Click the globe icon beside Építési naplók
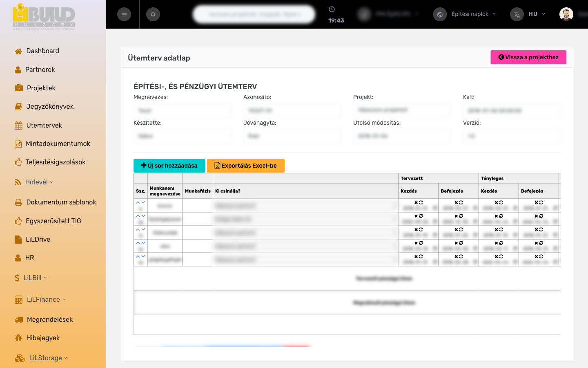The width and height of the screenshot is (588, 368). 440,14
